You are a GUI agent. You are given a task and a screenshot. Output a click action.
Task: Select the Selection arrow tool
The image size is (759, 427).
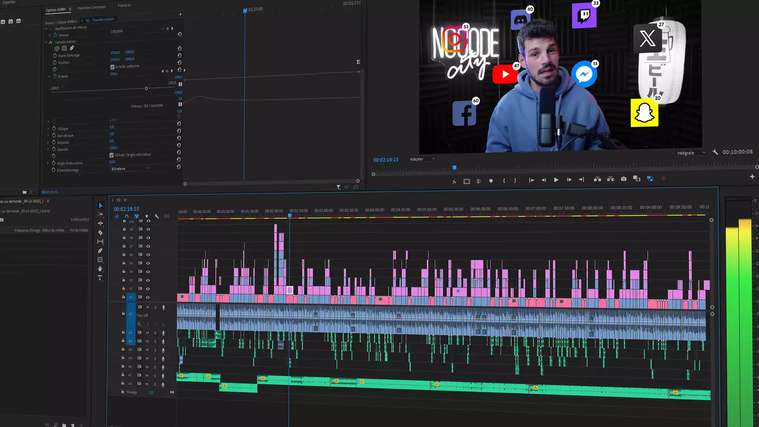[x=101, y=205]
